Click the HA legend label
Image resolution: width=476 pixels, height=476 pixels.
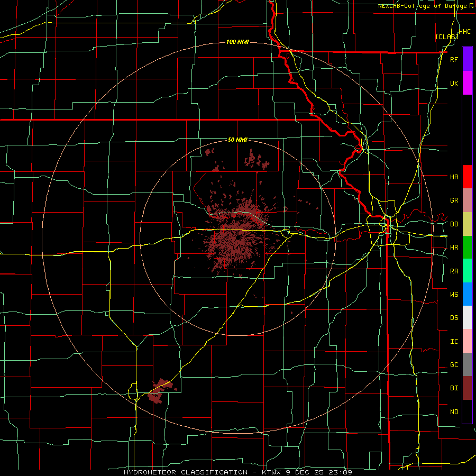(454, 177)
